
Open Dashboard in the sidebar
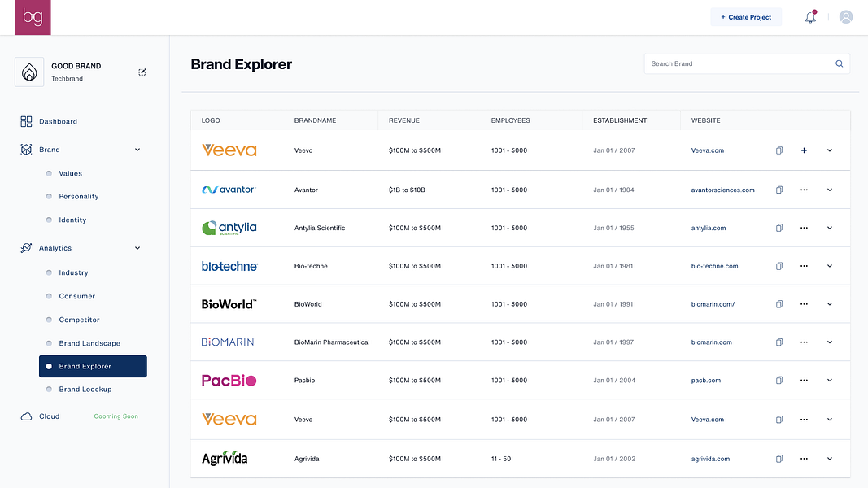click(x=58, y=121)
